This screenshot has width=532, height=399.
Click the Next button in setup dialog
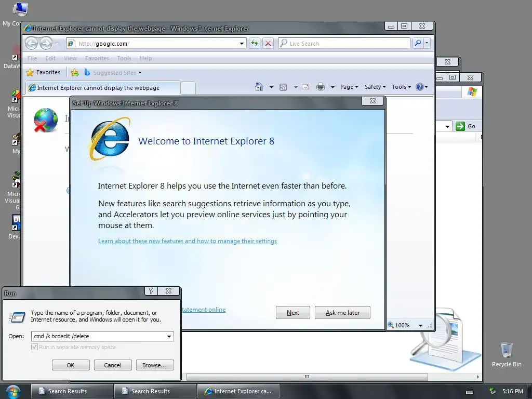[x=293, y=312]
